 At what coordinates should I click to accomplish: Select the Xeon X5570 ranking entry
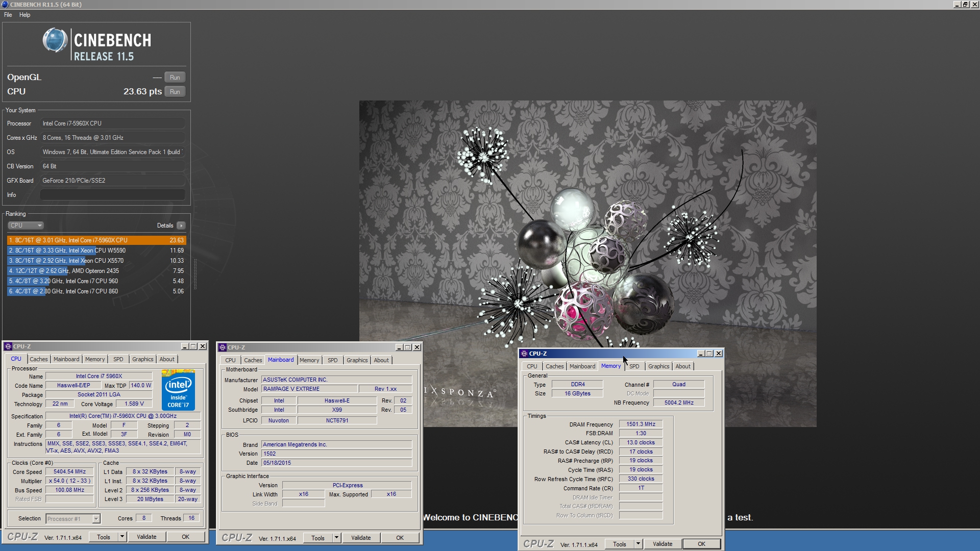click(96, 261)
